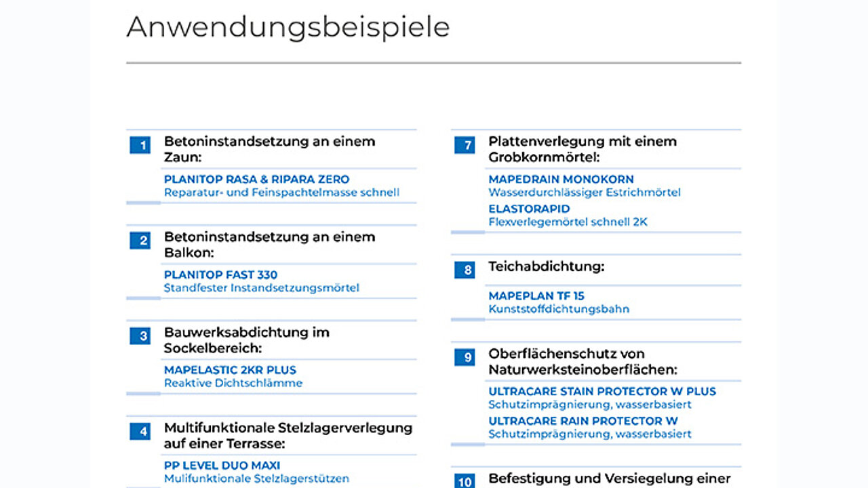This screenshot has height=488, width=868.
Task: Select 'Plattenverlegung mit einem Grobkornmörtel' title
Action: [x=583, y=150]
